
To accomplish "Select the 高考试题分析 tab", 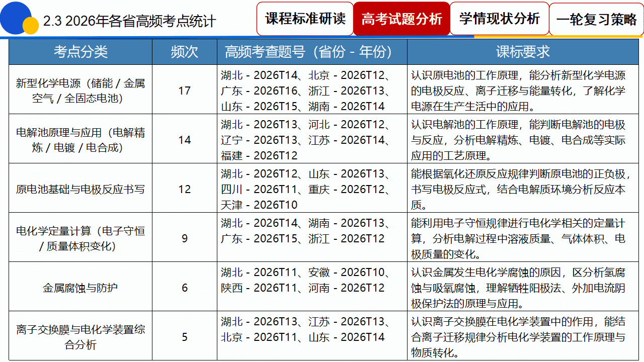I will pyautogui.click(x=401, y=19).
